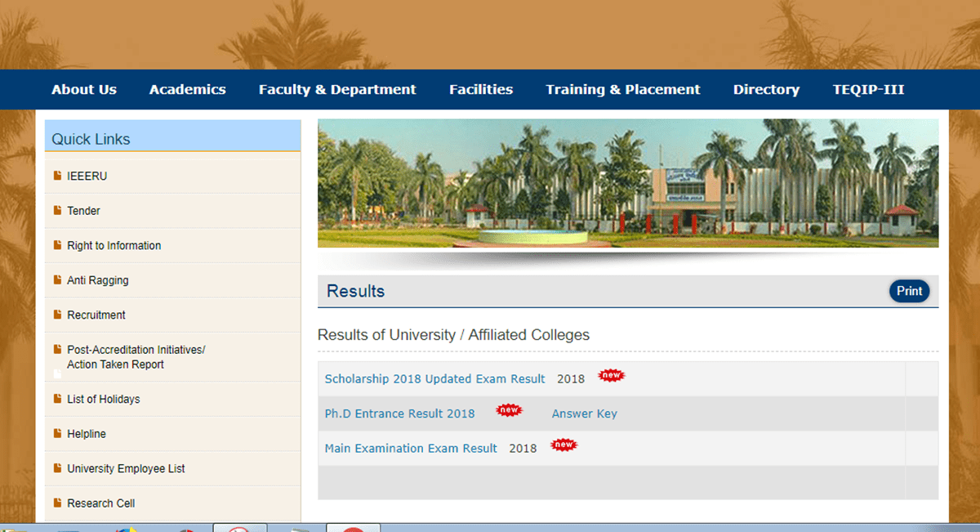Open Scholarship 2018 Updated Exam Result link
The width and height of the screenshot is (980, 532).
(434, 379)
